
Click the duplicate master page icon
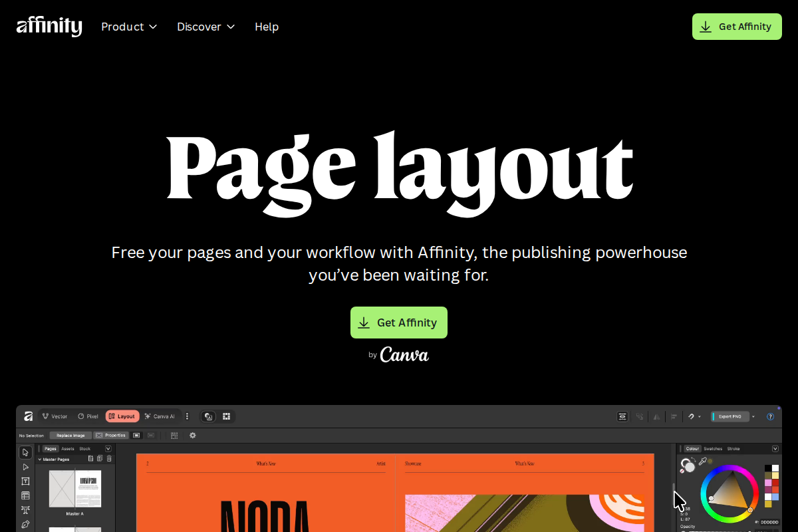[100, 459]
